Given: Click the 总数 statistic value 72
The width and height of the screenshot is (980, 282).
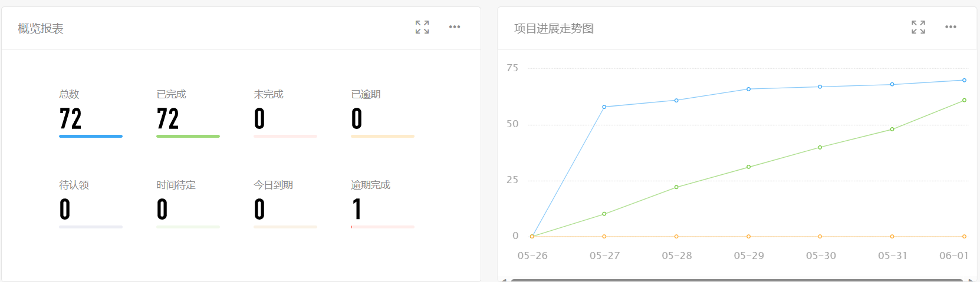Looking at the screenshot, I should 71,119.
